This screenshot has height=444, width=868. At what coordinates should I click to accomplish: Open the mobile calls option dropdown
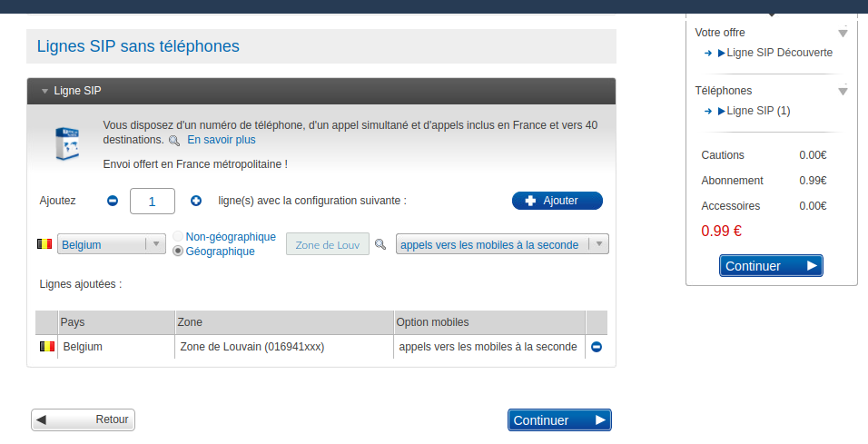(501, 244)
